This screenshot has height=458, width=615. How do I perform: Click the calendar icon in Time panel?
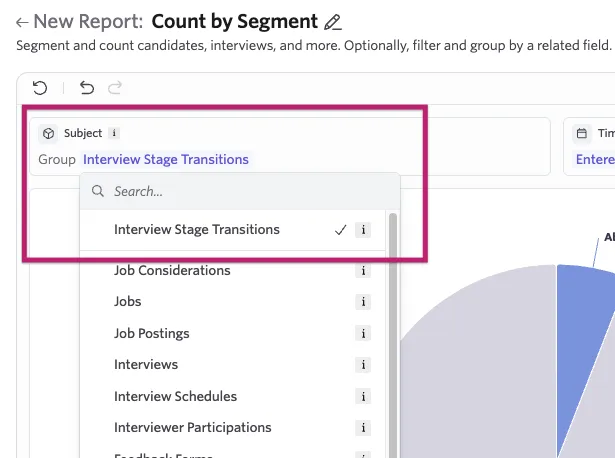[x=582, y=133]
